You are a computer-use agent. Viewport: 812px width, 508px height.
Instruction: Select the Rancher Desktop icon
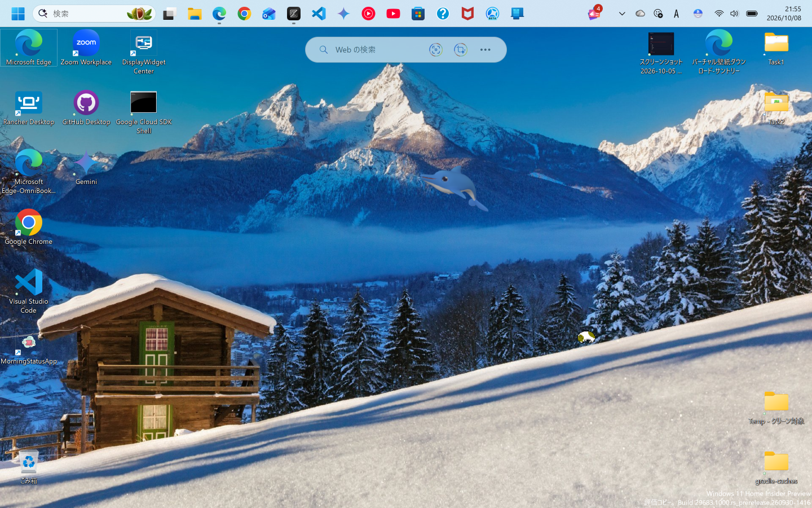click(29, 108)
